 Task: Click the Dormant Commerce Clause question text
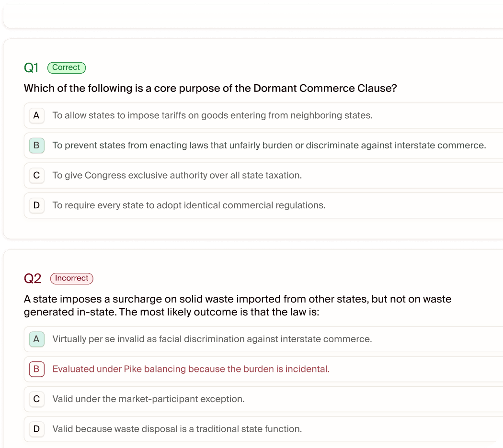click(210, 89)
